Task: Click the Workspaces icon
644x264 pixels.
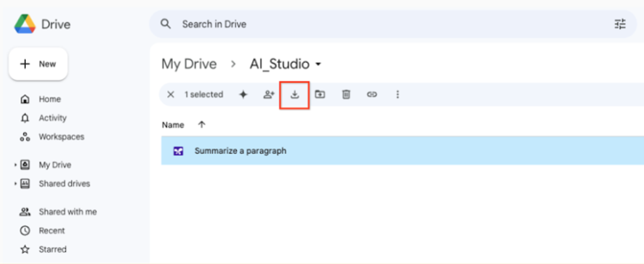Action: coord(25,137)
